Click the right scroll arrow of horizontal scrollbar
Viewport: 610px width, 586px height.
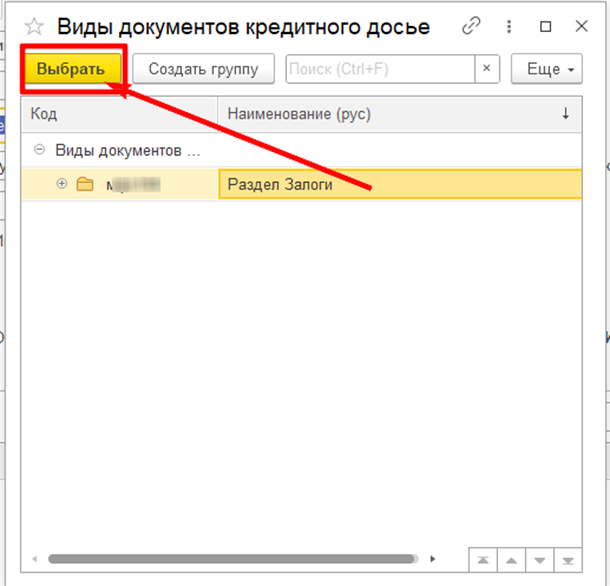pos(433,559)
